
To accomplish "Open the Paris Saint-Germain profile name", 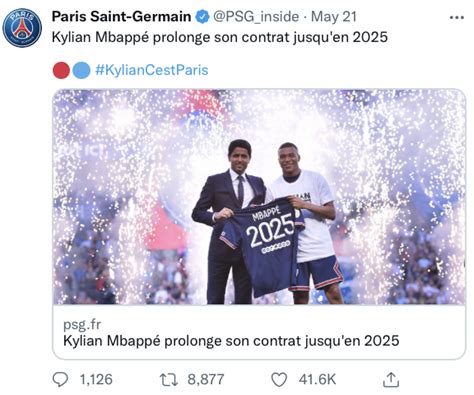I will (x=121, y=17).
